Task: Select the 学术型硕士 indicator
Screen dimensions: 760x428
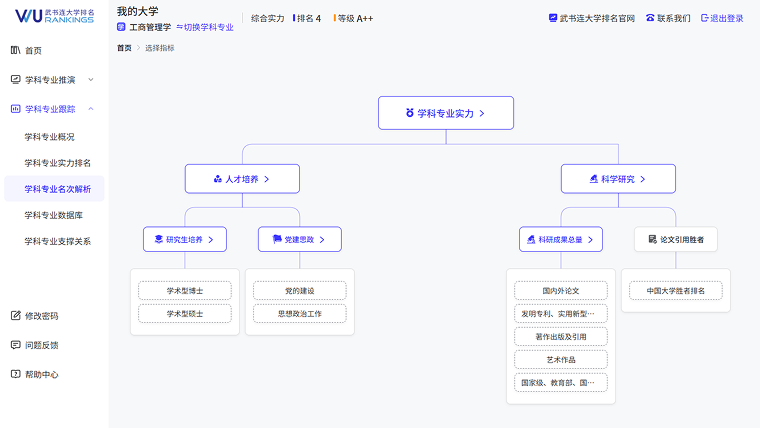Action: click(x=185, y=314)
